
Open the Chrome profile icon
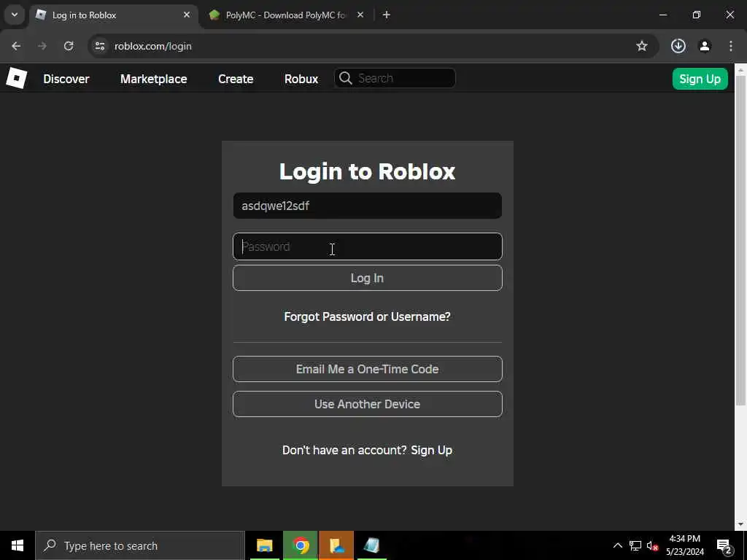coord(705,46)
